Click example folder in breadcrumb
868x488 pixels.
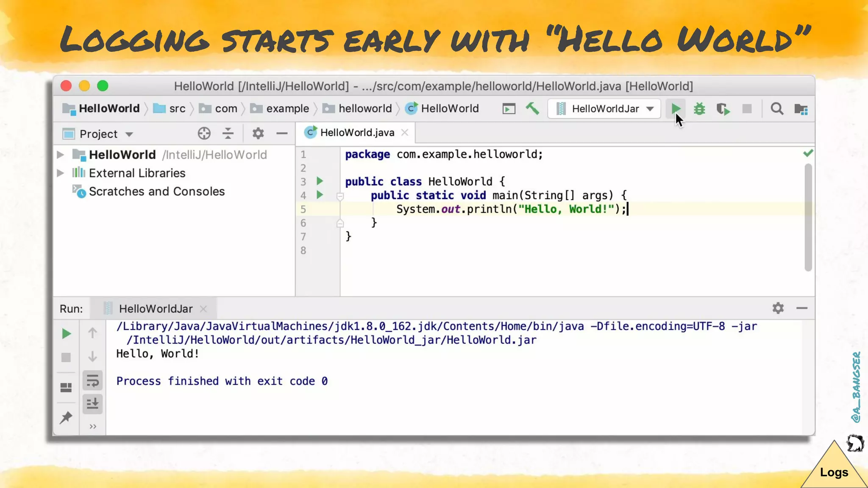pyautogui.click(x=280, y=108)
